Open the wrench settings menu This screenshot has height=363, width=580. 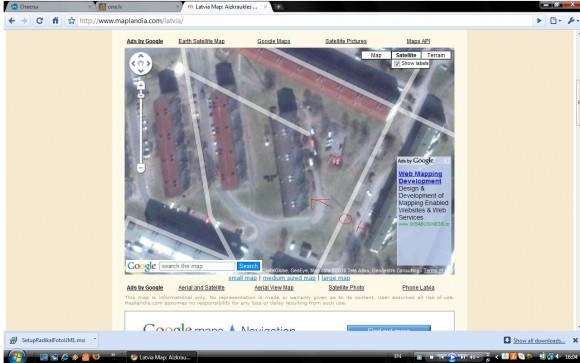tap(573, 21)
